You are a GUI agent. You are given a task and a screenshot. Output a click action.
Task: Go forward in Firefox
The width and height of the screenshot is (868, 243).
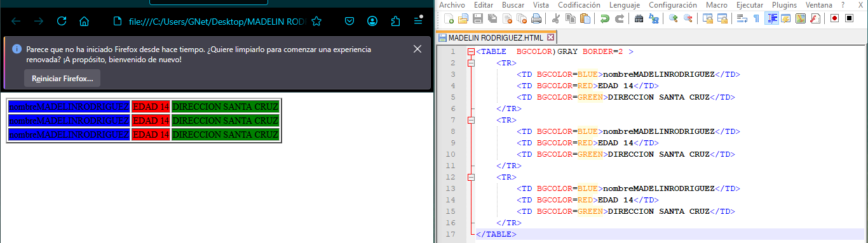[x=39, y=21]
